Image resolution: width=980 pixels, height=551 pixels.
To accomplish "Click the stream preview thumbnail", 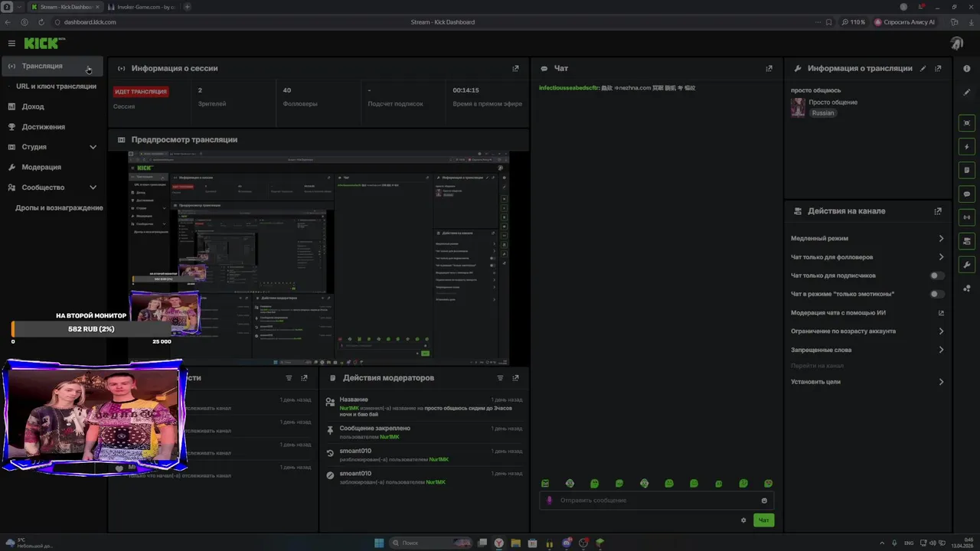I will [318, 258].
